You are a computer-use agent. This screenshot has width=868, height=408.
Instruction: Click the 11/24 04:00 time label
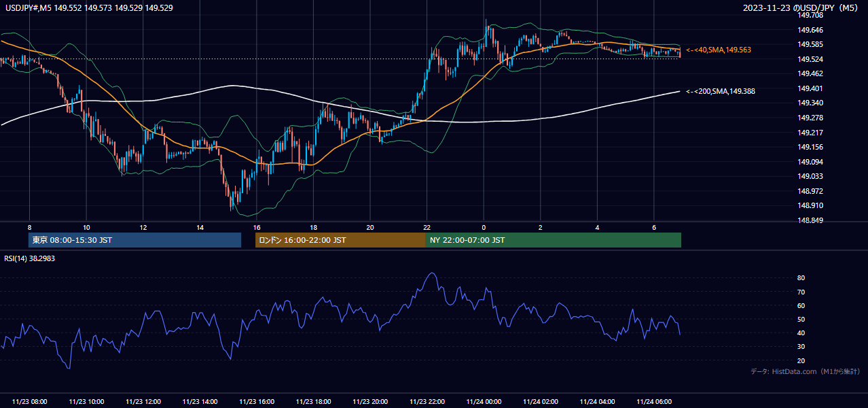(x=597, y=402)
